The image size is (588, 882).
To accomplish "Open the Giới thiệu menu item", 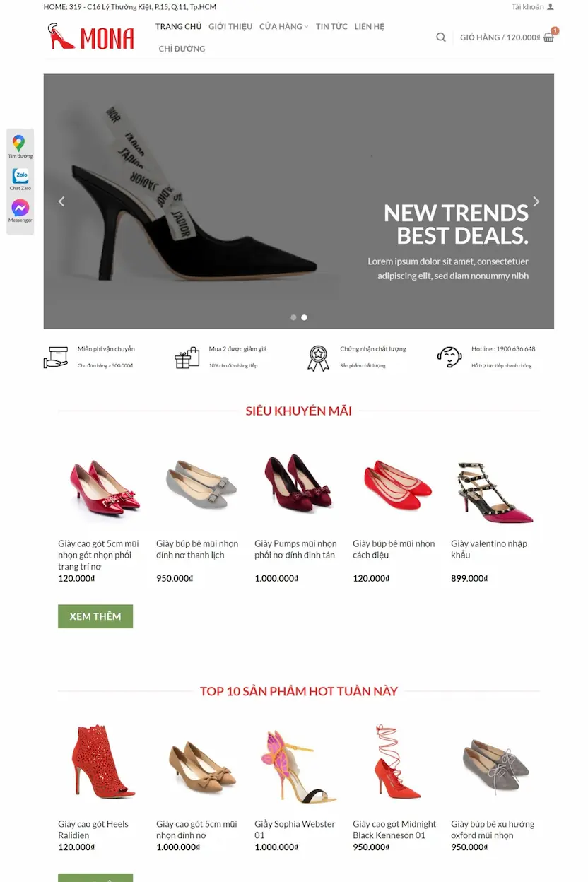I will tap(230, 26).
